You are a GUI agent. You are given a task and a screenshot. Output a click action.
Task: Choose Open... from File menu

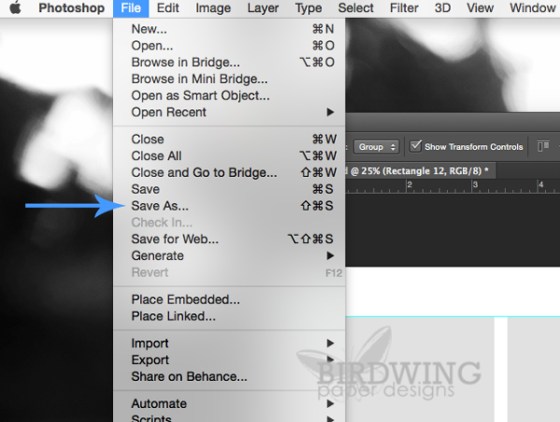[229, 46]
